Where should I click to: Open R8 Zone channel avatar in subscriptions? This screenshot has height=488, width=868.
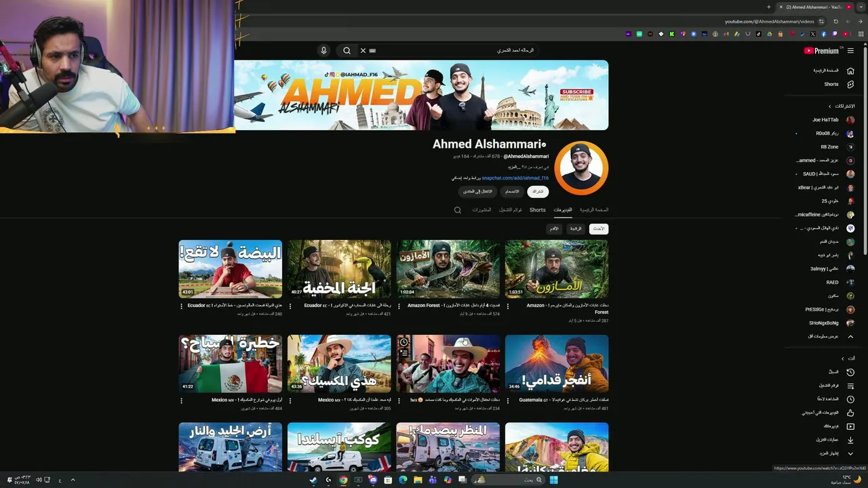click(850, 147)
